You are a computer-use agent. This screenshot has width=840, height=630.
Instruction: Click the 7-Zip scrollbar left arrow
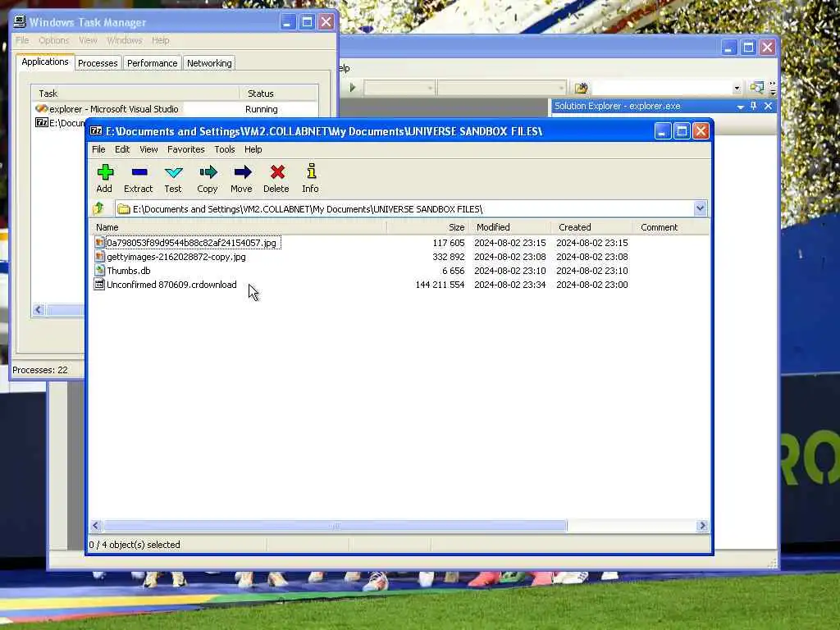click(x=96, y=526)
